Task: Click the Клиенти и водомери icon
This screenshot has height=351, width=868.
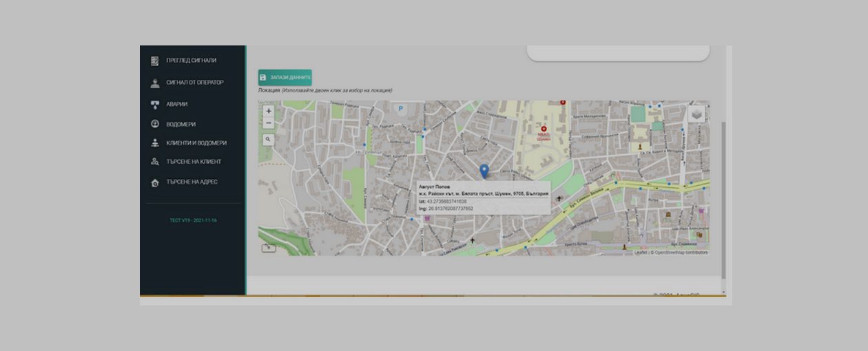Action: pos(155,143)
